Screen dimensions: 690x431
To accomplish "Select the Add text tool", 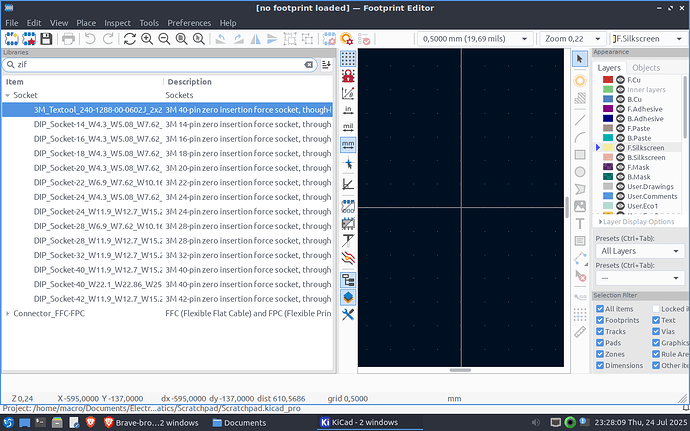I will (580, 224).
